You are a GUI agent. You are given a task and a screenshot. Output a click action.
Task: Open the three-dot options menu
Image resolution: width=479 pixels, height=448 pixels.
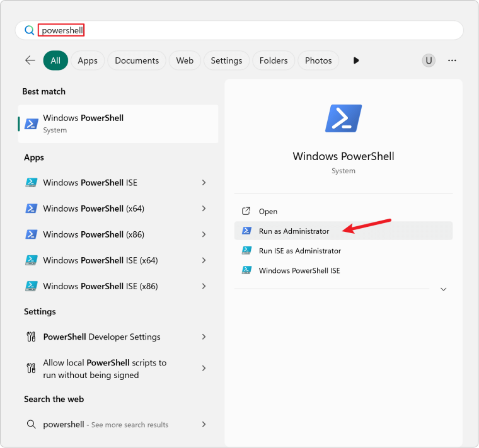click(452, 60)
